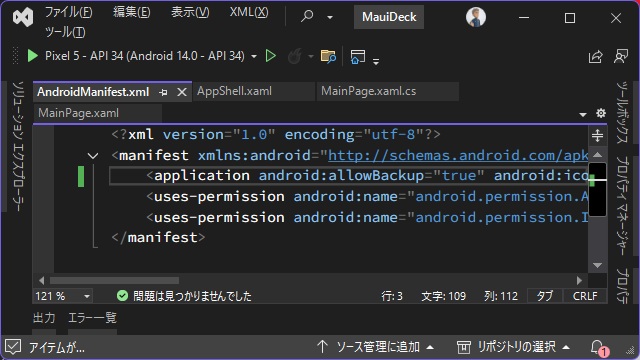The width and height of the screenshot is (640, 360).
Task: Click the feedback person icon
Action: [621, 56]
